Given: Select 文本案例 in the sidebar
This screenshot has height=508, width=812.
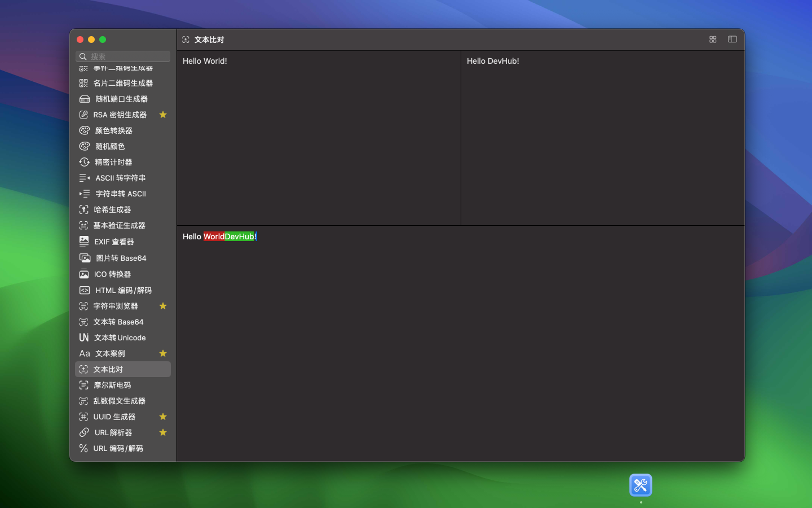Looking at the screenshot, I should pos(110,353).
